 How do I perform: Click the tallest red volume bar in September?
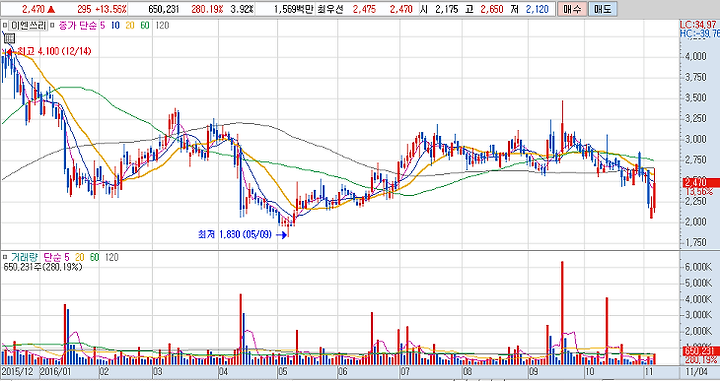coord(562,313)
